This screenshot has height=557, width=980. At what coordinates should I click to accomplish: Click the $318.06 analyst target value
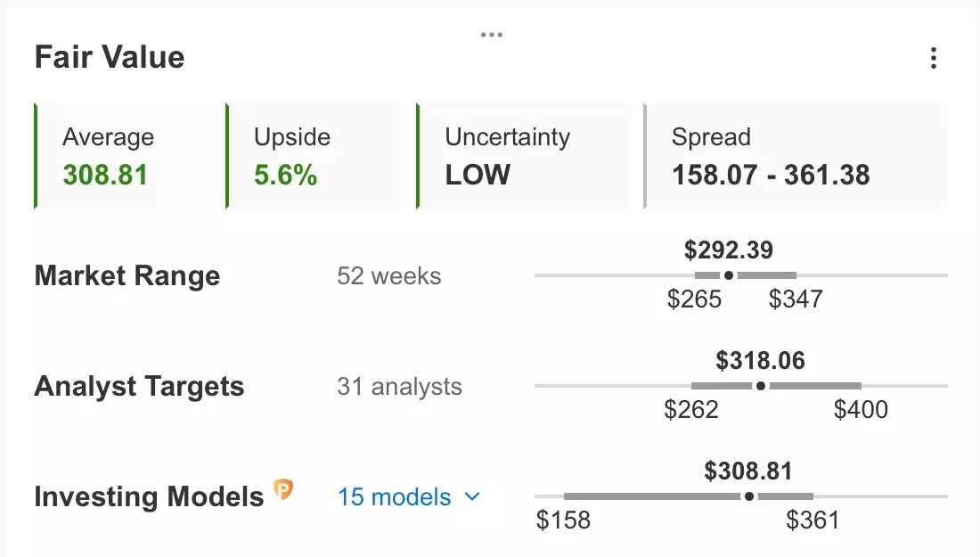(x=760, y=361)
